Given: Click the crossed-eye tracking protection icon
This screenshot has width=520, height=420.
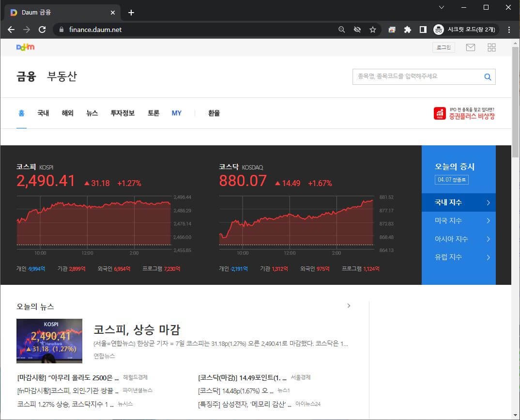Looking at the screenshot, I should pos(357,30).
